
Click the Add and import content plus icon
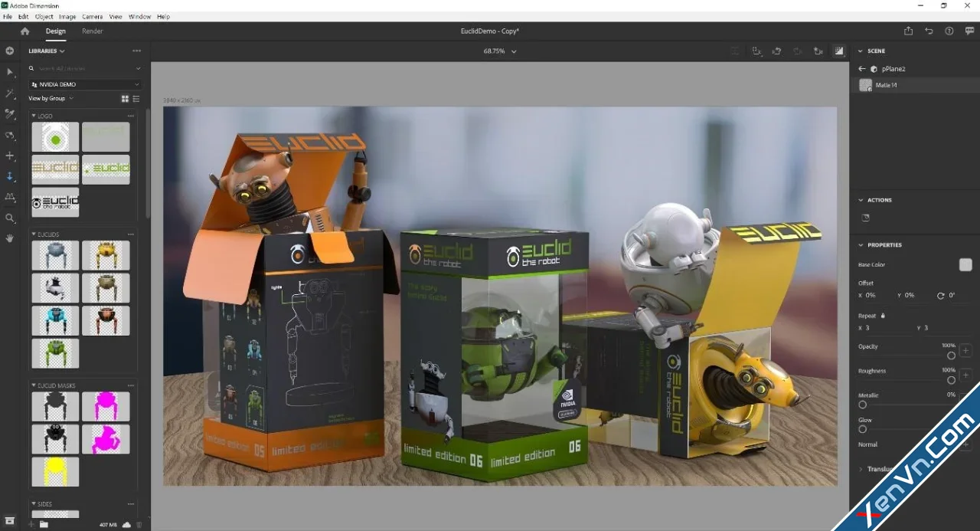10,51
